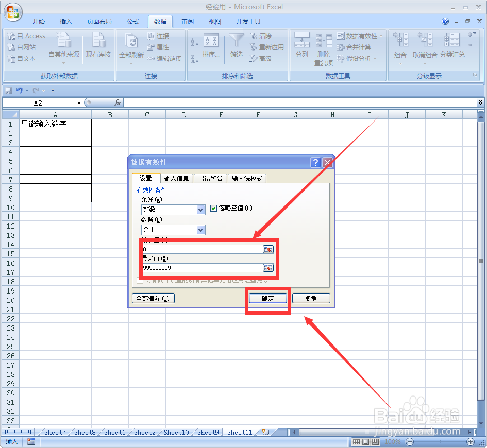Click Text to Columns (分列)
This screenshot has width=487, height=448.
[302, 45]
